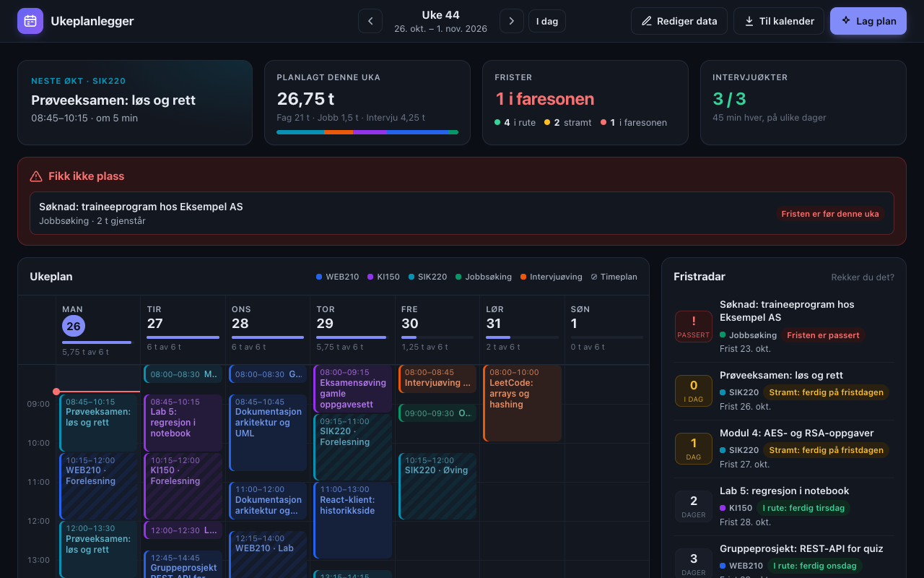924x578 pixels.
Task: Click the "2 DAGER" deadline badge
Action: coord(694,506)
